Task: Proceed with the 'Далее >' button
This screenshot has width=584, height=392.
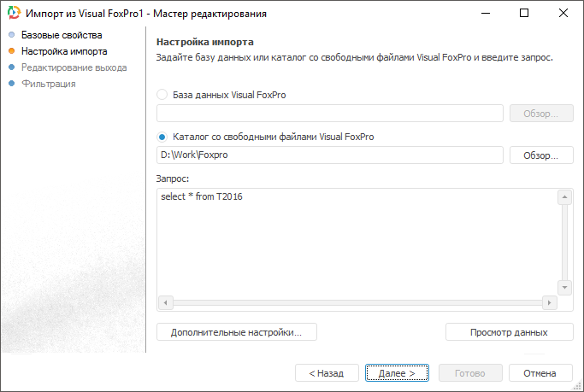Action: coord(397,373)
